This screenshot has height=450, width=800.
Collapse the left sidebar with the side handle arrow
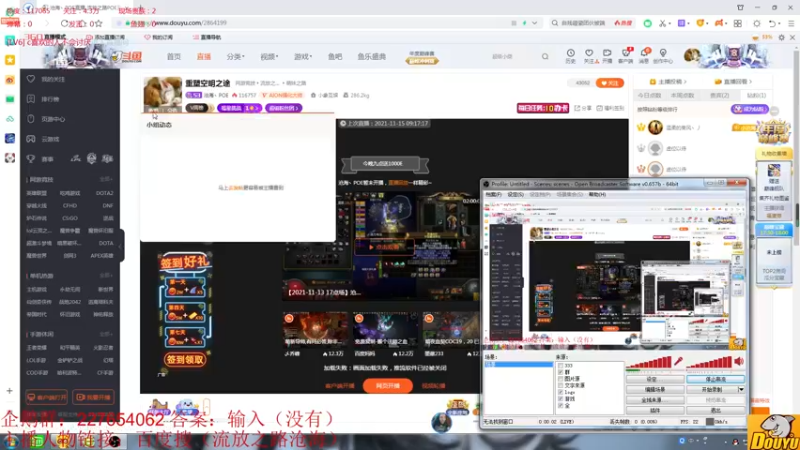tap(121, 246)
